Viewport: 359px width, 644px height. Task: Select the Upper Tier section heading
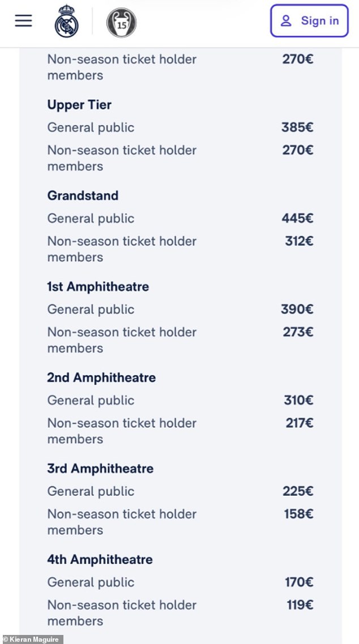tap(79, 105)
